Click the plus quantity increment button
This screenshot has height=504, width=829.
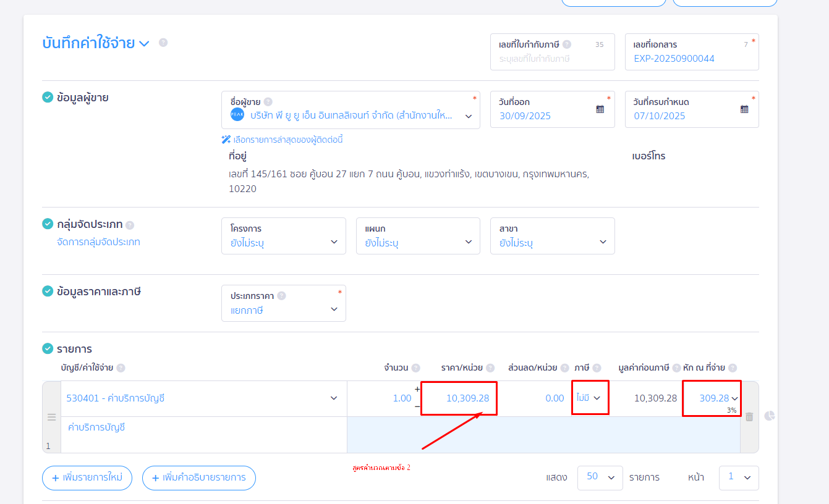point(417,390)
